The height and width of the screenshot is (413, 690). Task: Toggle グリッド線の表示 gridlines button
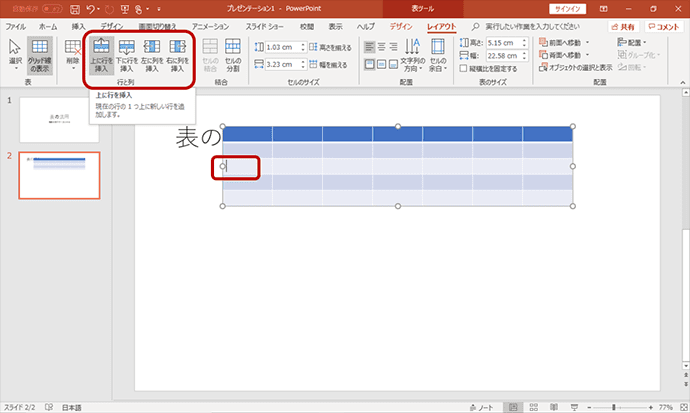click(x=40, y=55)
